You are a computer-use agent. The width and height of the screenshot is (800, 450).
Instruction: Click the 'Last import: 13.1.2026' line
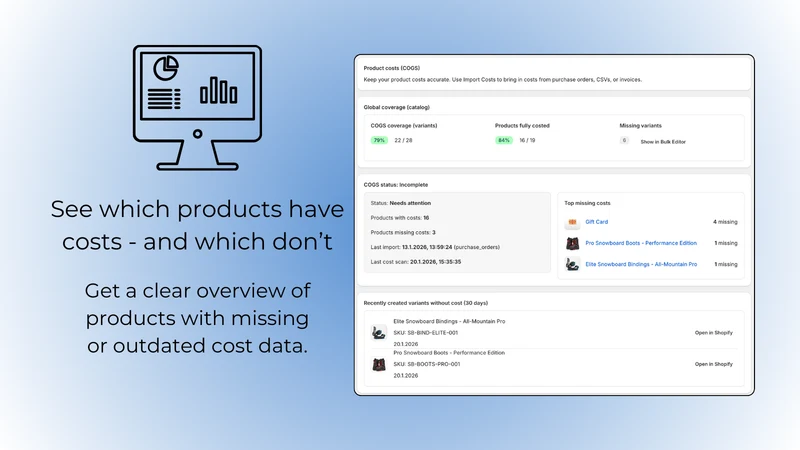tap(435, 247)
